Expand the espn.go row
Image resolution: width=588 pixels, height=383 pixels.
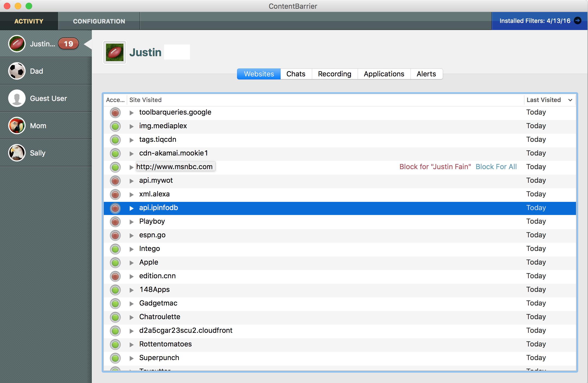(132, 235)
